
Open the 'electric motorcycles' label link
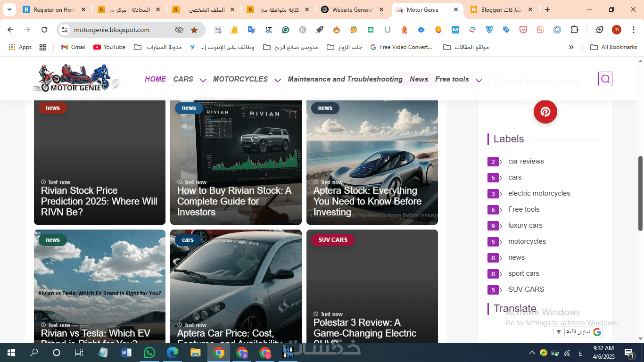tap(539, 193)
